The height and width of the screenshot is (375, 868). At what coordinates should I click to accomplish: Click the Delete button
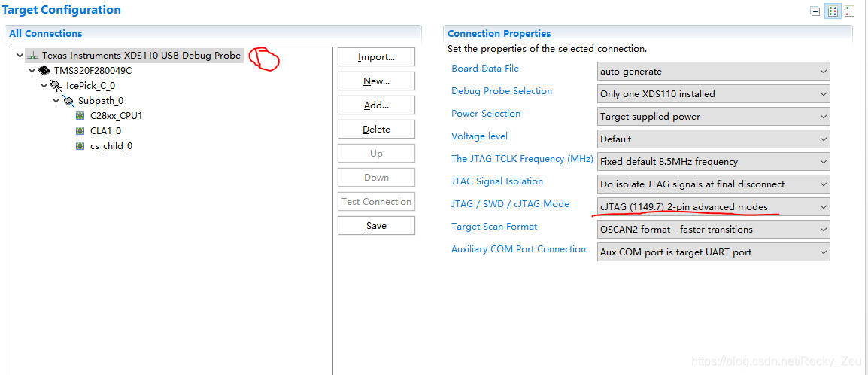376,129
